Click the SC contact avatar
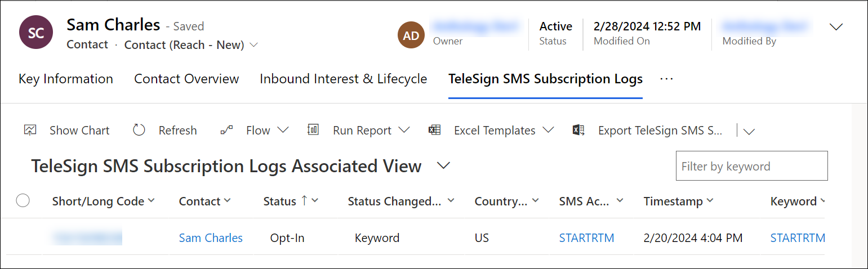This screenshot has height=269, width=868. point(36,33)
